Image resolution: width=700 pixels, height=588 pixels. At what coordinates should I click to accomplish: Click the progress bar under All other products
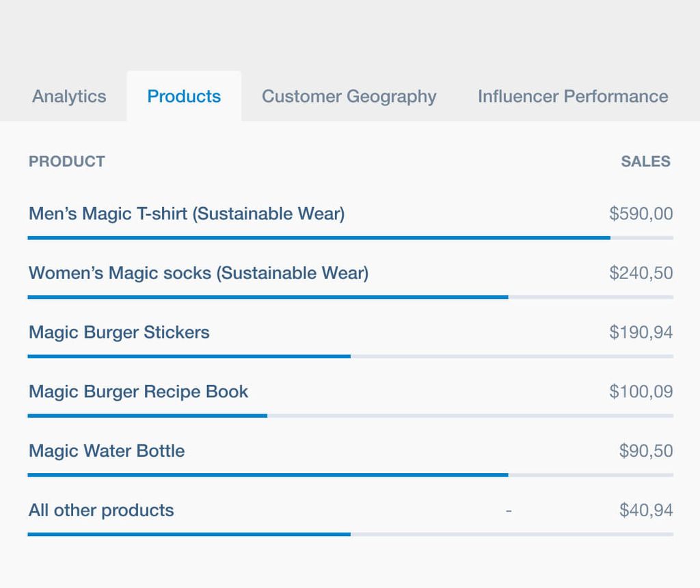[350, 534]
